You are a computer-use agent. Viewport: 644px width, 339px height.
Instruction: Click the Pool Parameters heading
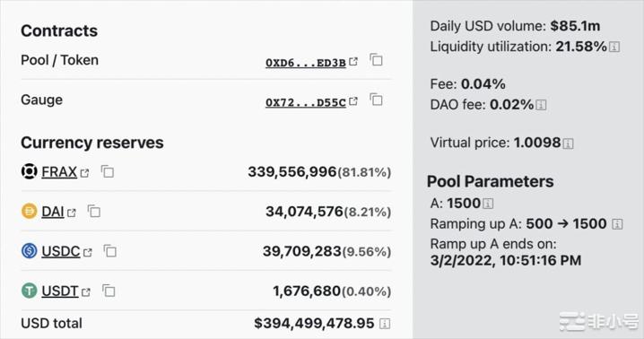490,181
